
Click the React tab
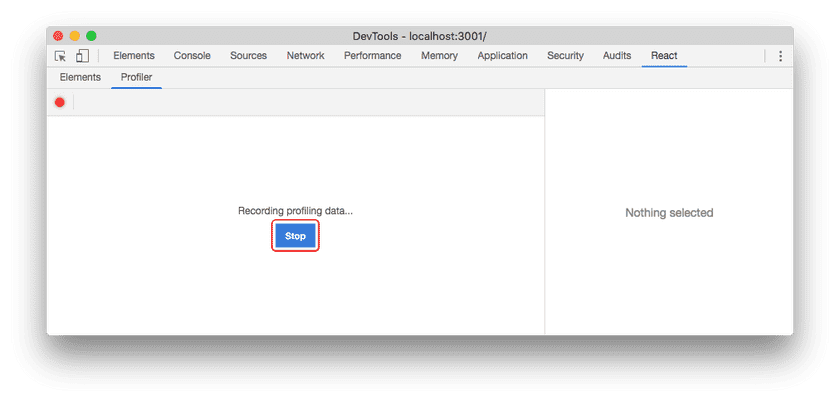[664, 56]
